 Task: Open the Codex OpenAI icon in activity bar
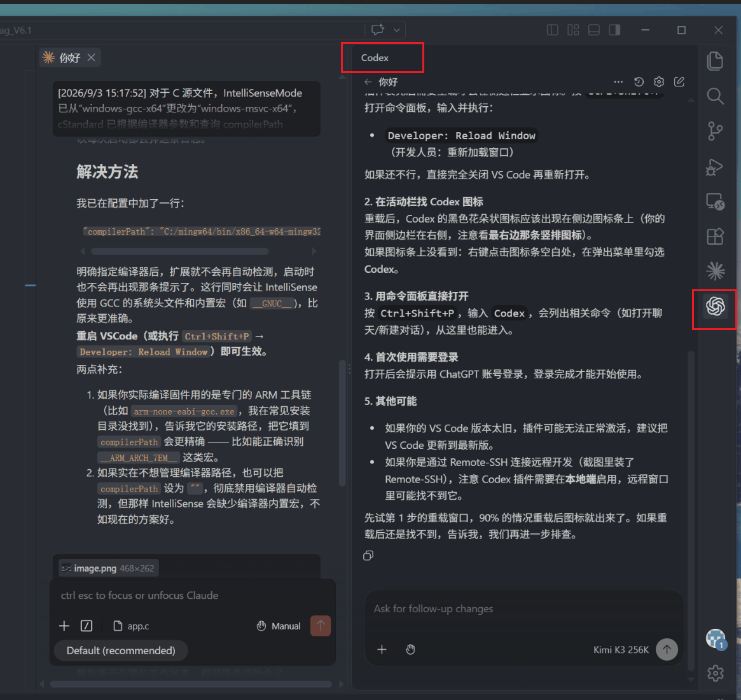click(x=715, y=306)
